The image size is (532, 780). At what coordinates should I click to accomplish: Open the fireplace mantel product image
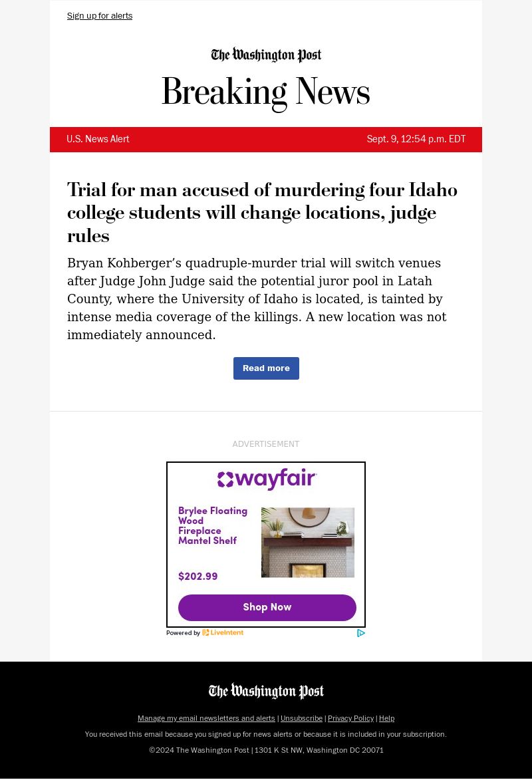(x=307, y=543)
